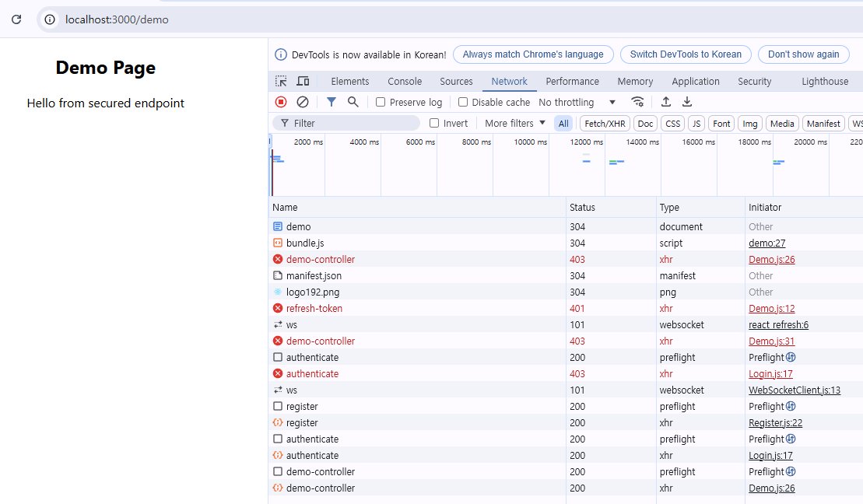The height and width of the screenshot is (504, 863).
Task: Select the All request type filter
Action: [x=563, y=123]
